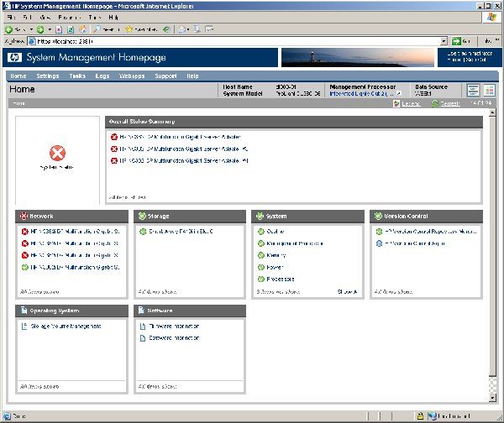Click the document icon in Operating System header
Image resolution: width=504 pixels, height=423 pixels.
(x=24, y=311)
